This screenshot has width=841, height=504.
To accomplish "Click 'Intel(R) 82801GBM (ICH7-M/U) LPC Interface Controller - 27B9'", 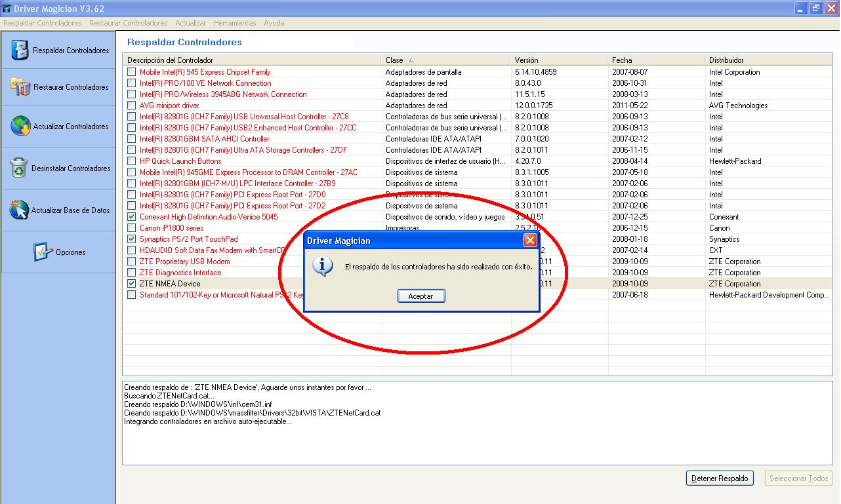I will tap(237, 184).
